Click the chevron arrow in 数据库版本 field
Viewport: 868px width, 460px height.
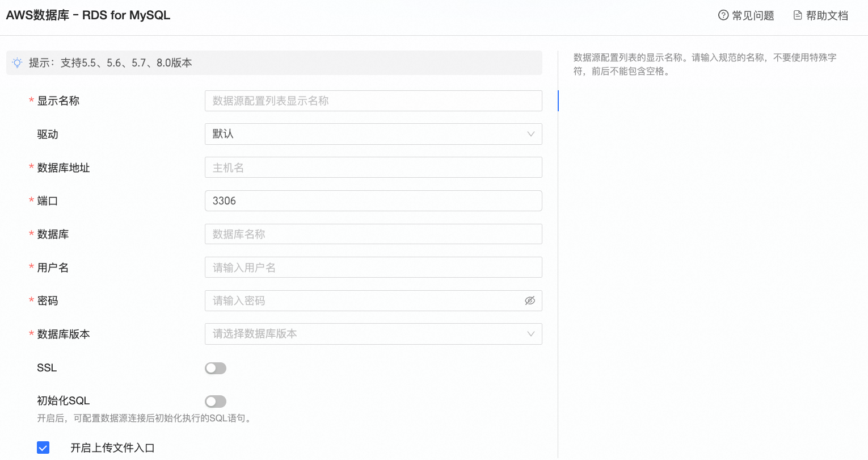[531, 334]
